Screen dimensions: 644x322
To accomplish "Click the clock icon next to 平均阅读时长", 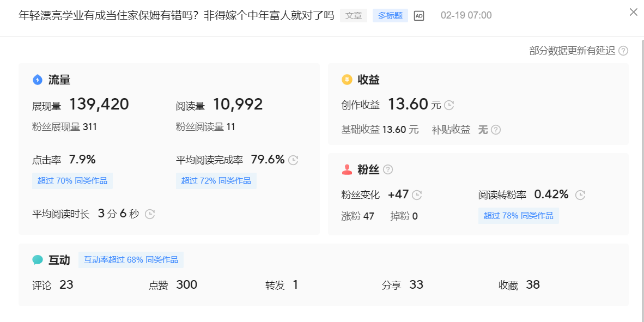I will [x=149, y=214].
